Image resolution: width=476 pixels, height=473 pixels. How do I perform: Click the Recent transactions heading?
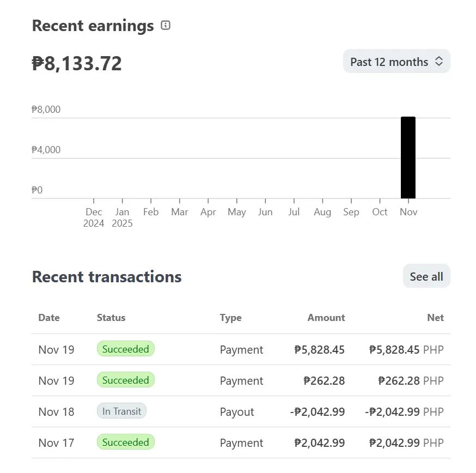pyautogui.click(x=107, y=277)
